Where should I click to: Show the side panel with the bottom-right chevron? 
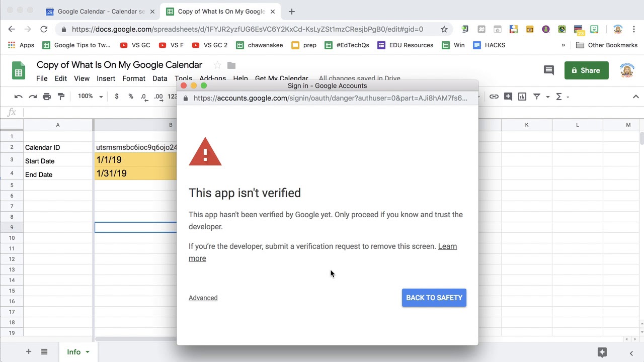point(631,353)
